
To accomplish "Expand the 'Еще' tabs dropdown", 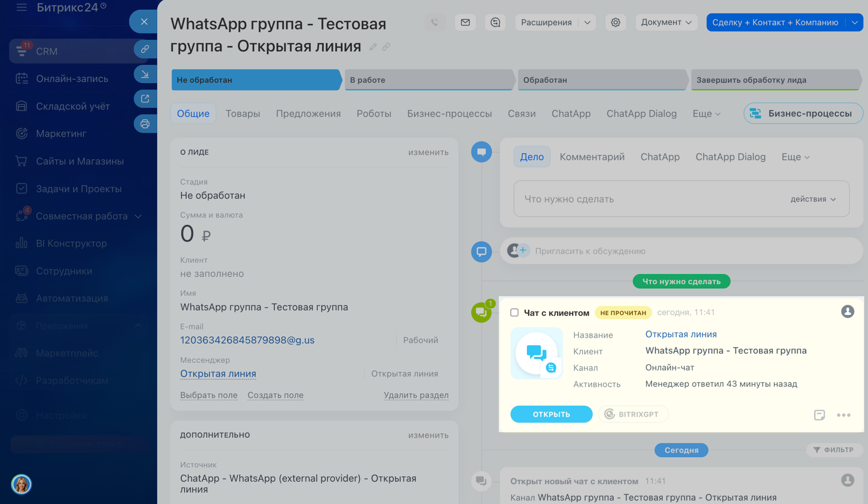I will pyautogui.click(x=706, y=114).
